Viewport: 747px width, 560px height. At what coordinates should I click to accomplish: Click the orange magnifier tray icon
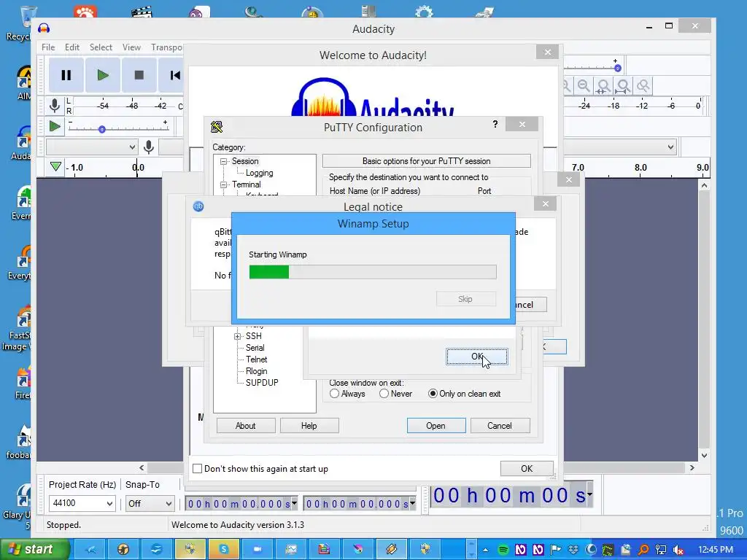(x=643, y=550)
